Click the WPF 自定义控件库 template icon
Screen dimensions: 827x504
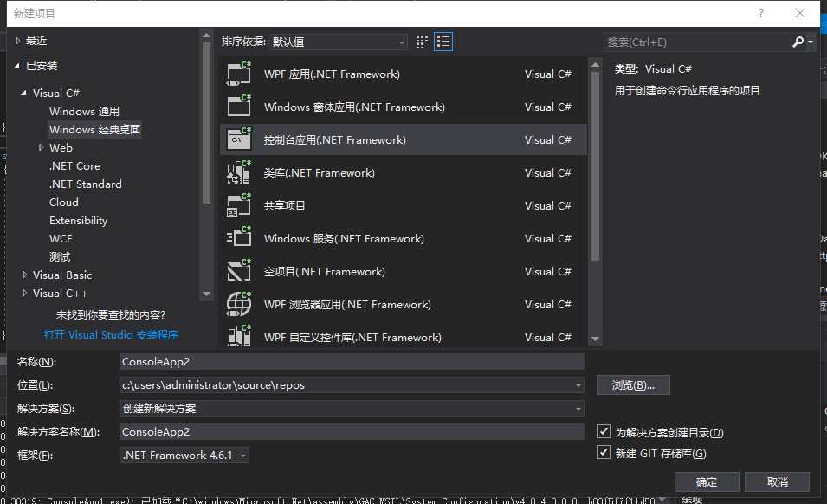[x=239, y=336]
